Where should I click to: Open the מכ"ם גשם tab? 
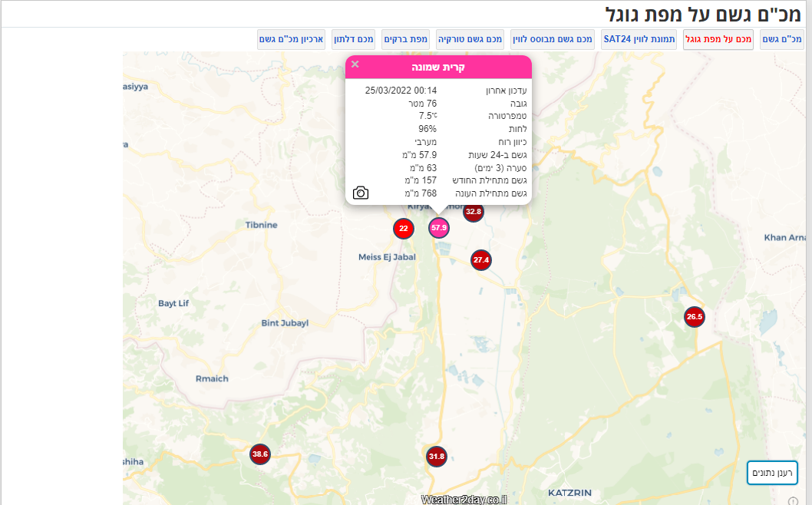[781, 39]
